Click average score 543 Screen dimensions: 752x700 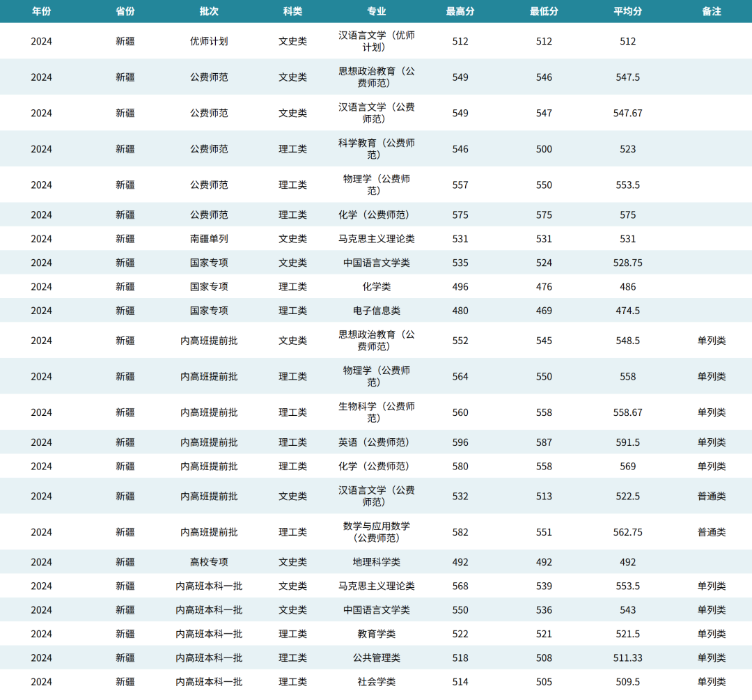pos(628,610)
